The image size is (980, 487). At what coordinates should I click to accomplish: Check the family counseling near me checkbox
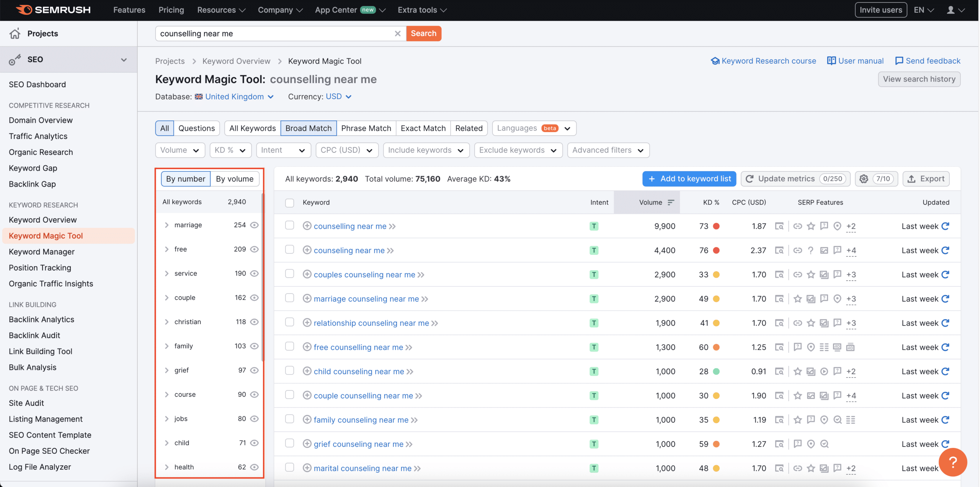[289, 419]
